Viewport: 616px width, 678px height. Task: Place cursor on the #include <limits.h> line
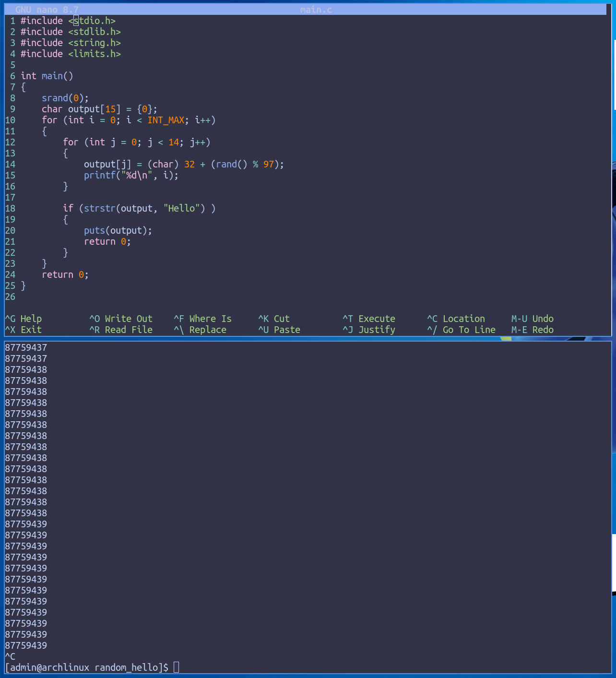[x=71, y=54]
